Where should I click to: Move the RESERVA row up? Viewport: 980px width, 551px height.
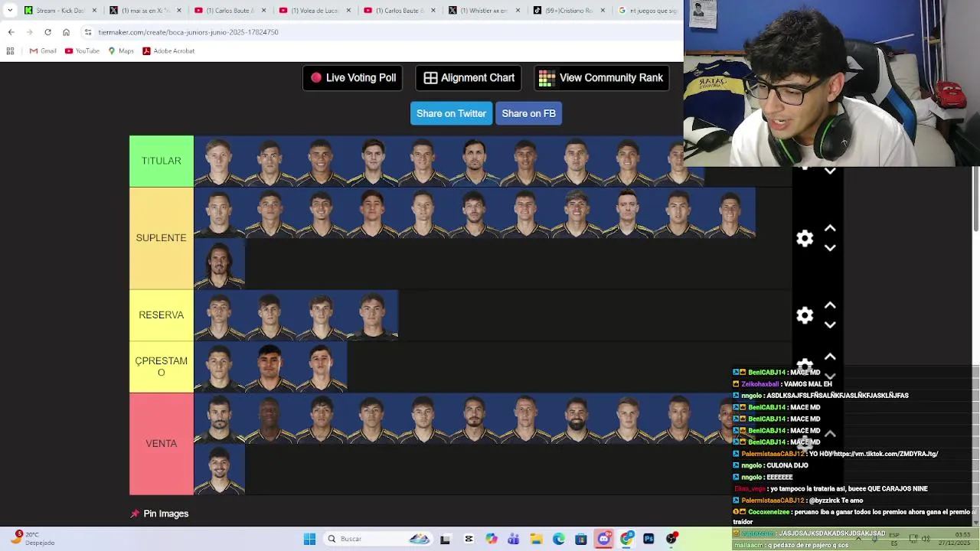pos(830,305)
